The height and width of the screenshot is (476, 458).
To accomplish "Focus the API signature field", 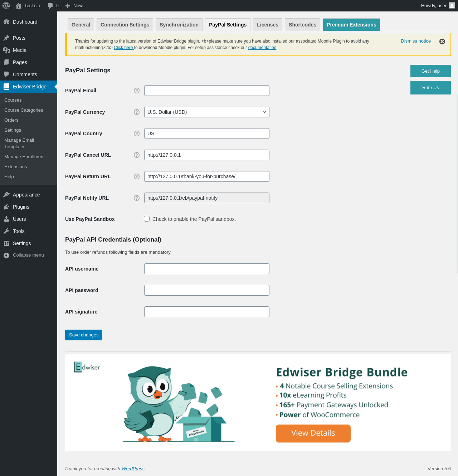I will coord(207,312).
